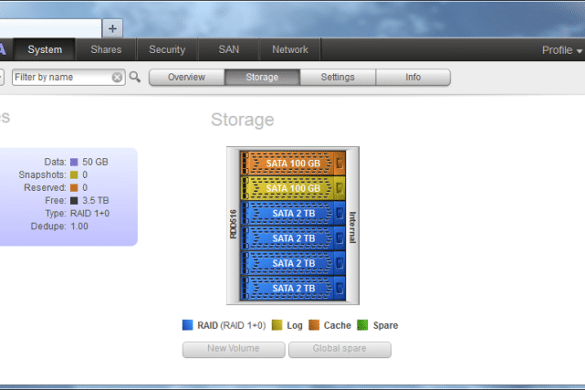Open a new browser tab with plus button

pyautogui.click(x=112, y=29)
